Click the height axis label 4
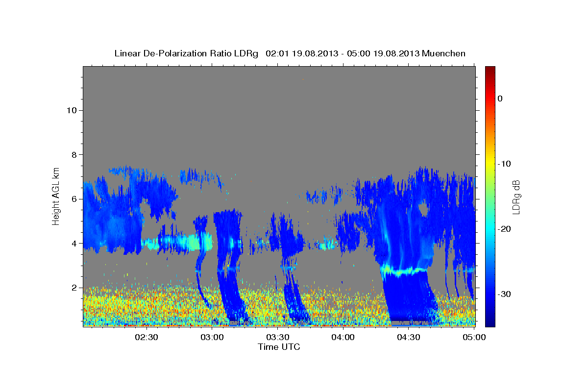 [x=73, y=244]
